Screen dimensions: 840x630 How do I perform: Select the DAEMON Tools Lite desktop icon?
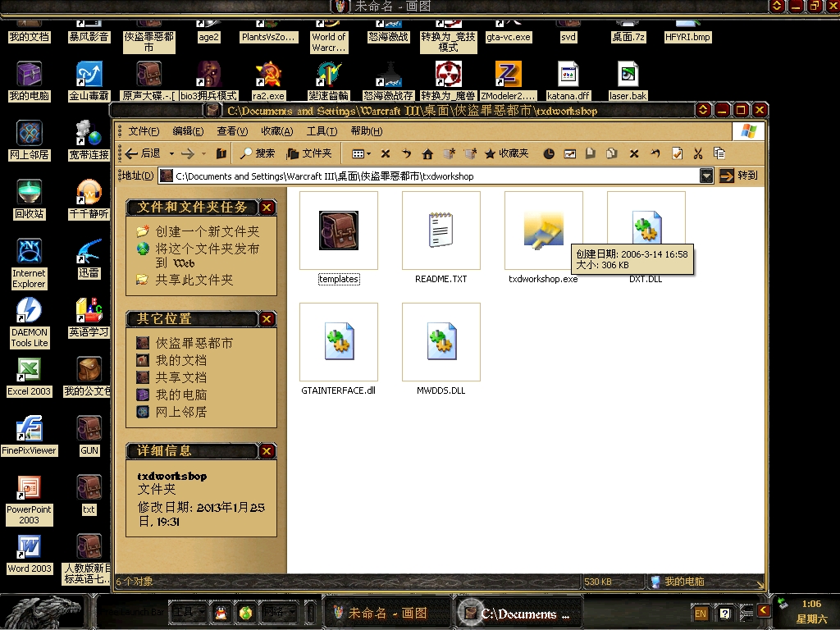pyautogui.click(x=29, y=311)
